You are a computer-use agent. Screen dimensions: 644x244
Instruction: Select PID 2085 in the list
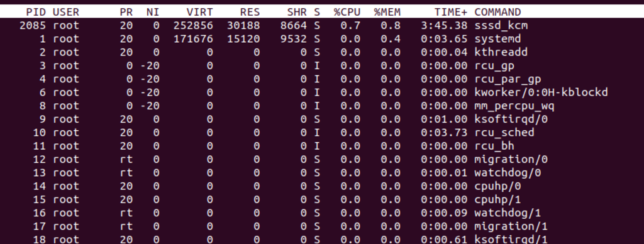[x=33, y=25]
